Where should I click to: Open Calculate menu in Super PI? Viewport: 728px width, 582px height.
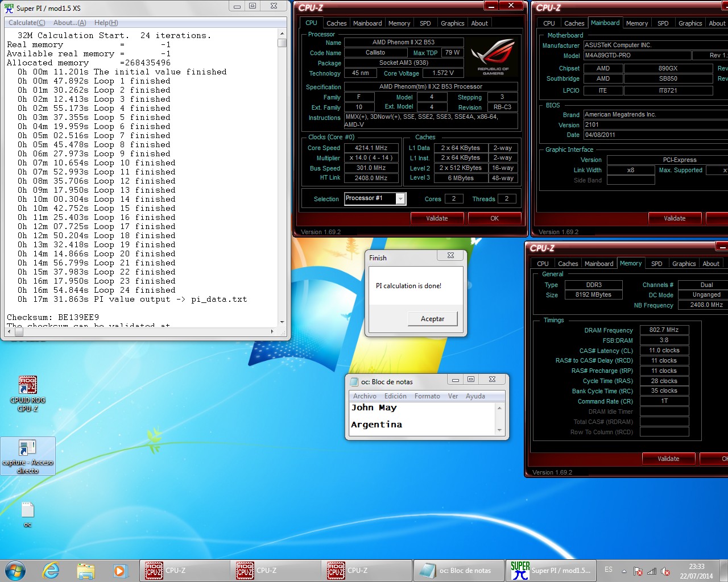pyautogui.click(x=27, y=23)
